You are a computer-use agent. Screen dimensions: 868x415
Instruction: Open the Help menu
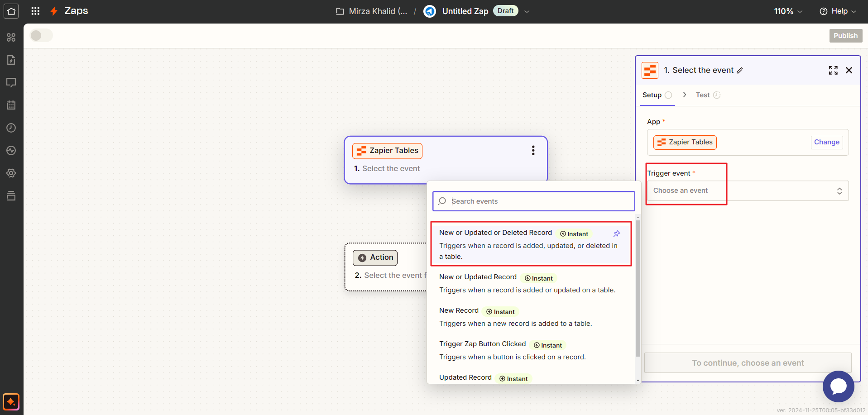pyautogui.click(x=838, y=11)
